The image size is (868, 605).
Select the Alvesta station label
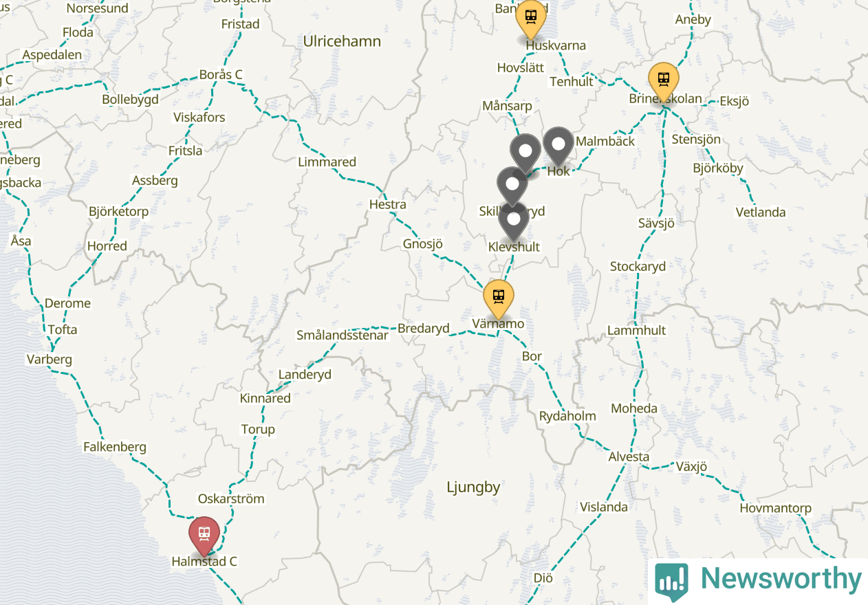pyautogui.click(x=629, y=456)
